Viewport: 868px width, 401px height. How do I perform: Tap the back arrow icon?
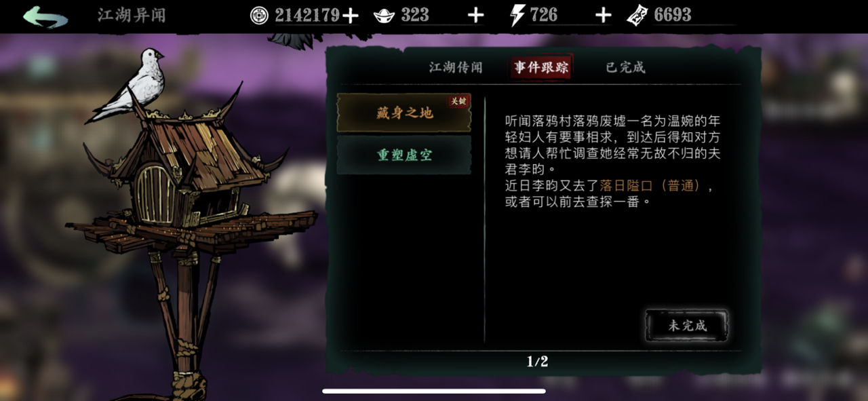coord(45,16)
